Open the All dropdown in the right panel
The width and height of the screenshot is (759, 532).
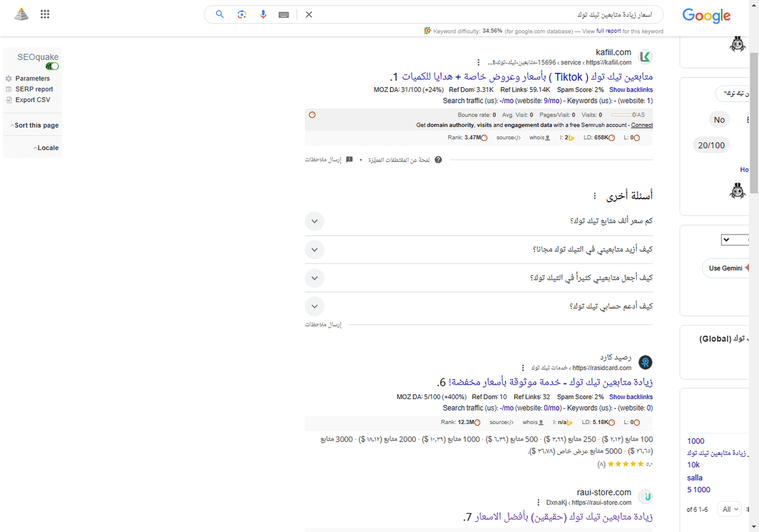pyautogui.click(x=729, y=509)
